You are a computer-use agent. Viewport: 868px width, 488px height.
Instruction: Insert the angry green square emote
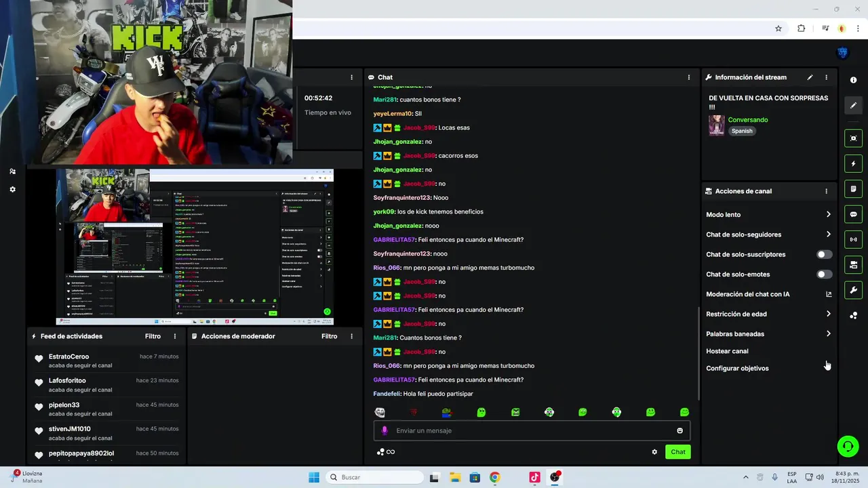tap(515, 412)
